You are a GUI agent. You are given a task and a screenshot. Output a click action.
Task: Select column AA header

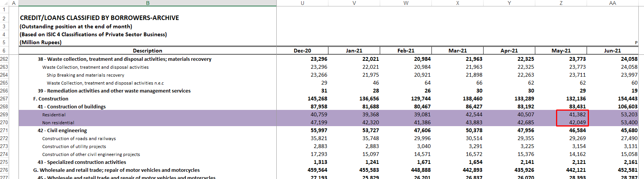pos(613,3)
